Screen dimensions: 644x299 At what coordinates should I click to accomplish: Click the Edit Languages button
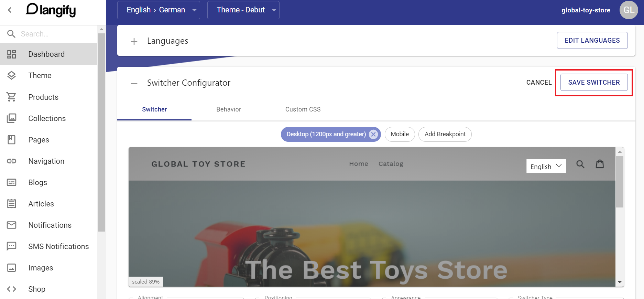(592, 40)
